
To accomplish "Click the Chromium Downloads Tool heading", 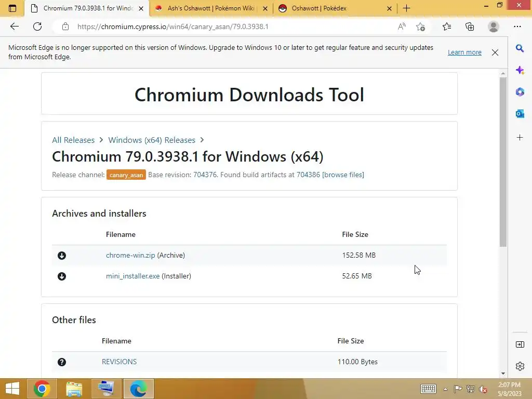I will tap(249, 95).
